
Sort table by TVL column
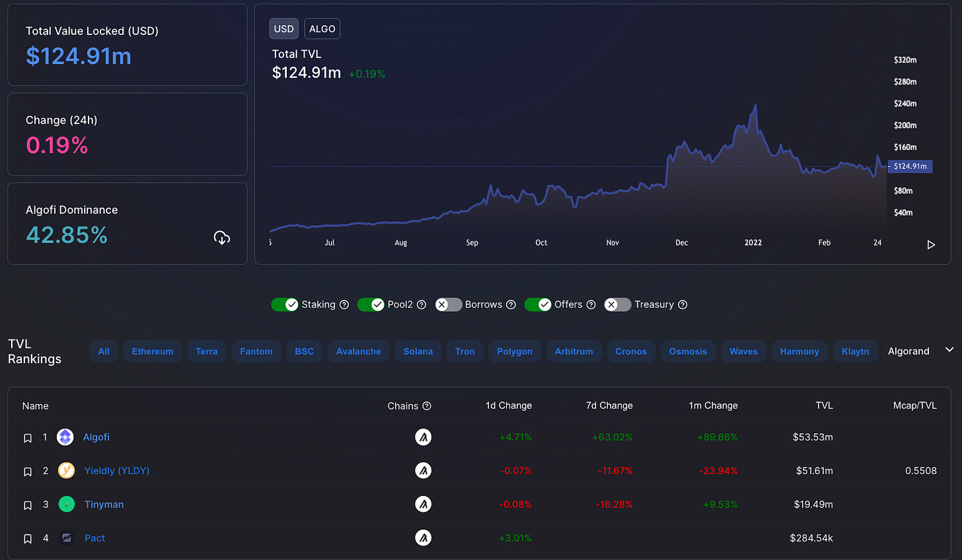tap(825, 405)
